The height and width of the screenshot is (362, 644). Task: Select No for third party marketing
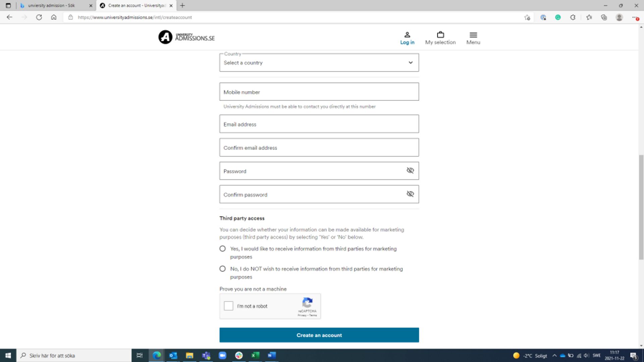point(222,268)
